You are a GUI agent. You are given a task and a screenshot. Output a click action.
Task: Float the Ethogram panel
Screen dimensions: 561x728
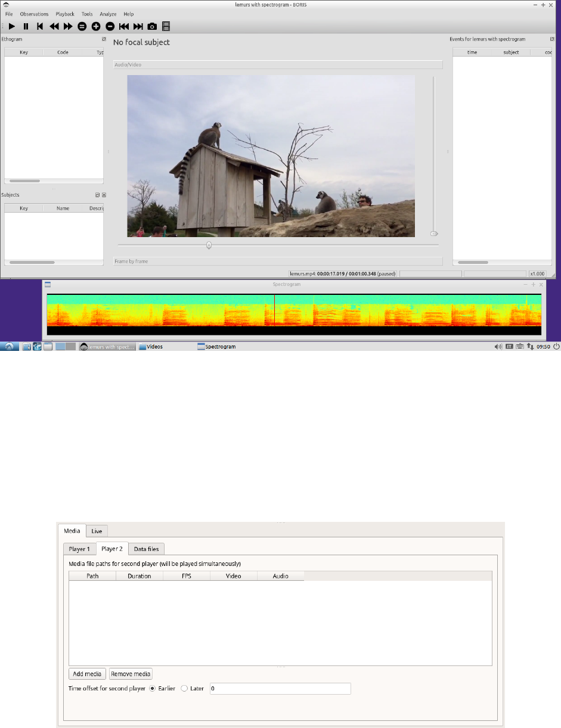click(x=103, y=39)
